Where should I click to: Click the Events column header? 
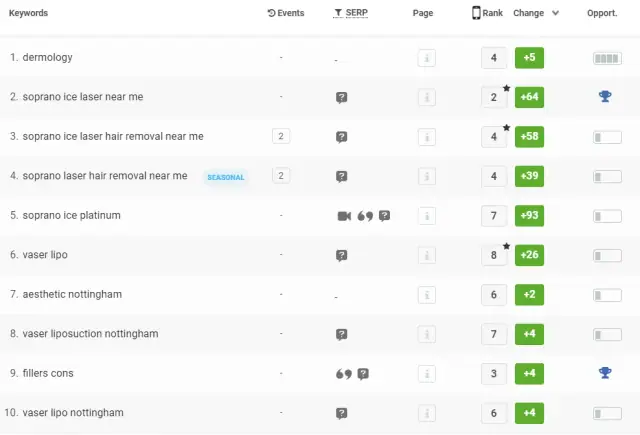(x=286, y=13)
